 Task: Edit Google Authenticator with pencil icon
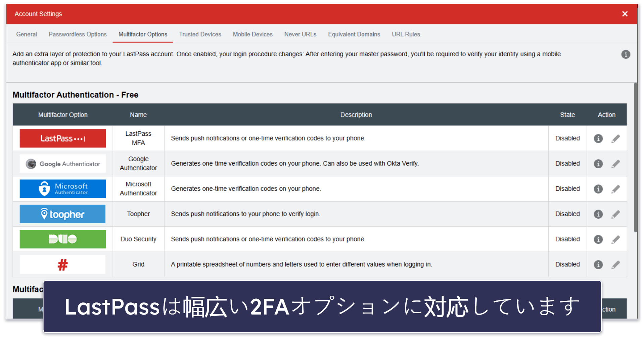615,164
